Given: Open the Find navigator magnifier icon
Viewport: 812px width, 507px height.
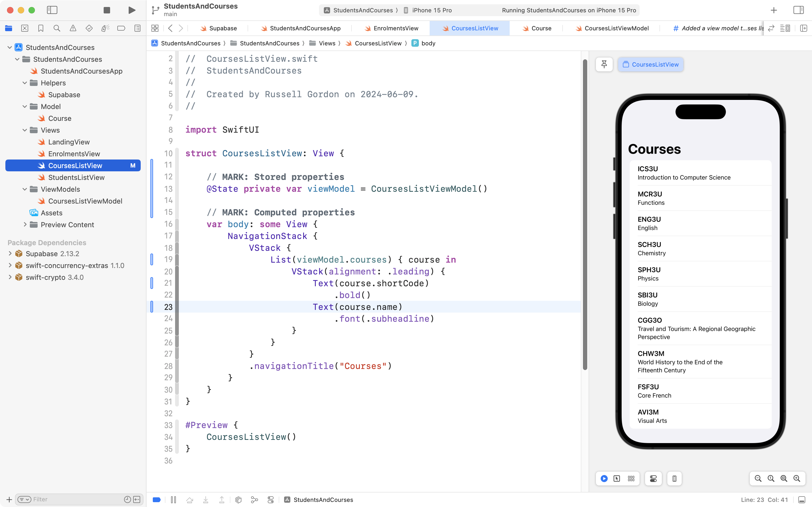Looking at the screenshot, I should click(57, 28).
